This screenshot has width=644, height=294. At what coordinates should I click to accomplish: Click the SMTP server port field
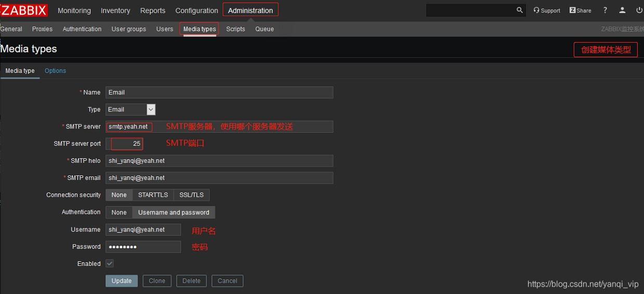[124, 144]
